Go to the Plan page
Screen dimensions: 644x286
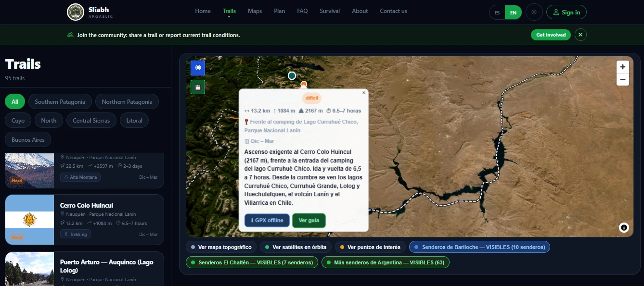pos(280,11)
